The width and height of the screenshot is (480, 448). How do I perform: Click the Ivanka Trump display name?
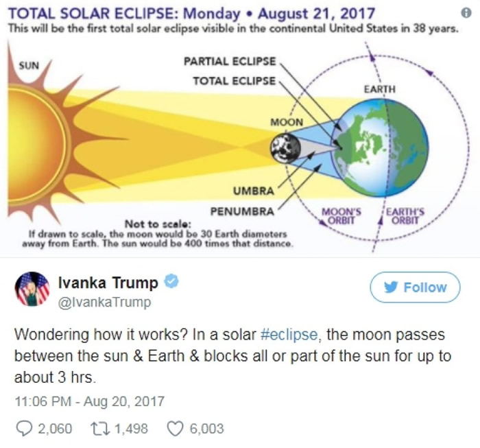pyautogui.click(x=108, y=283)
